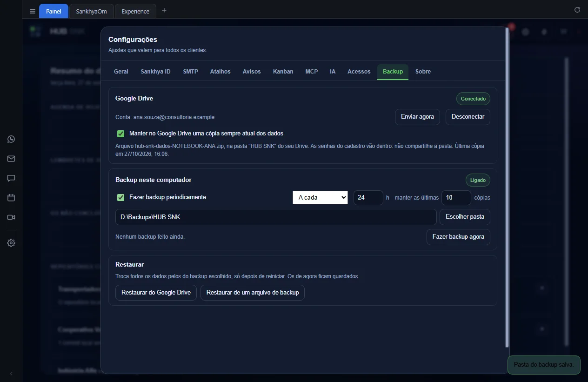Viewport: 588px width, 382px height.
Task: Click the Google Drive section heading
Action: point(134,99)
